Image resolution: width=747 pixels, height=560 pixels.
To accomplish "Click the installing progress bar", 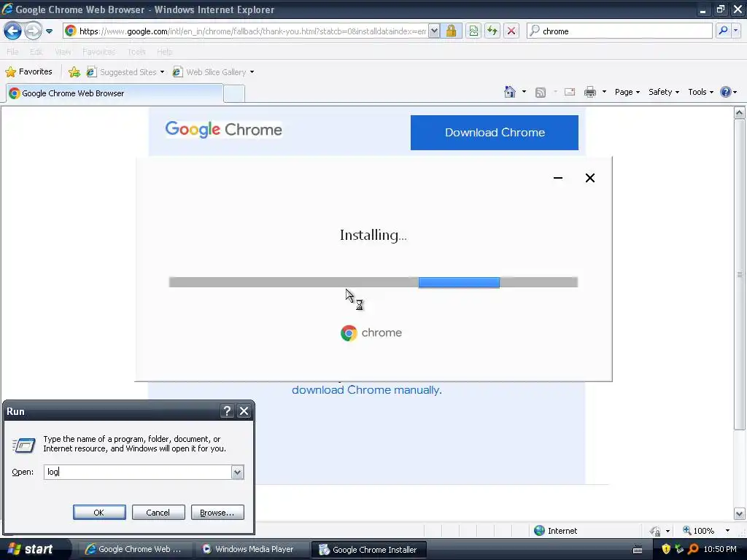I will coord(373,282).
